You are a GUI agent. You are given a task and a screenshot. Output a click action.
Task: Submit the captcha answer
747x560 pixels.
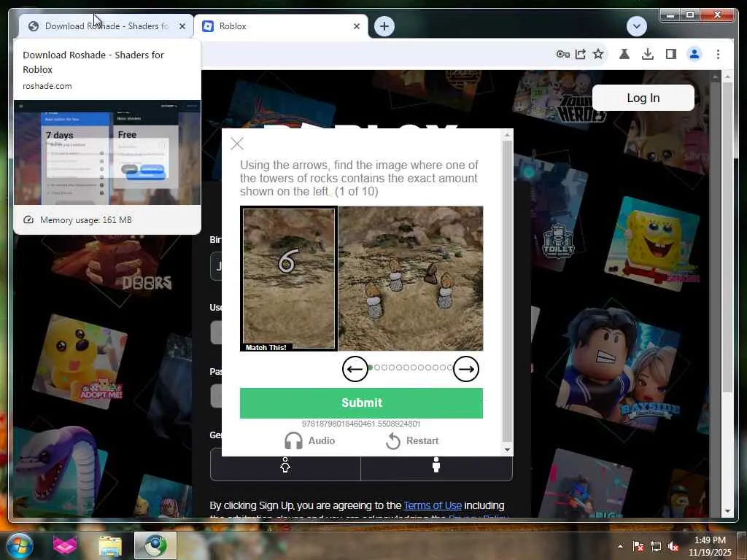pyautogui.click(x=361, y=402)
